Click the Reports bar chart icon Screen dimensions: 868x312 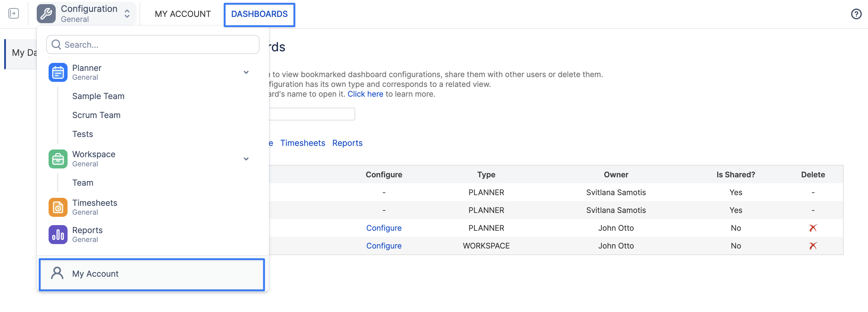(x=58, y=234)
